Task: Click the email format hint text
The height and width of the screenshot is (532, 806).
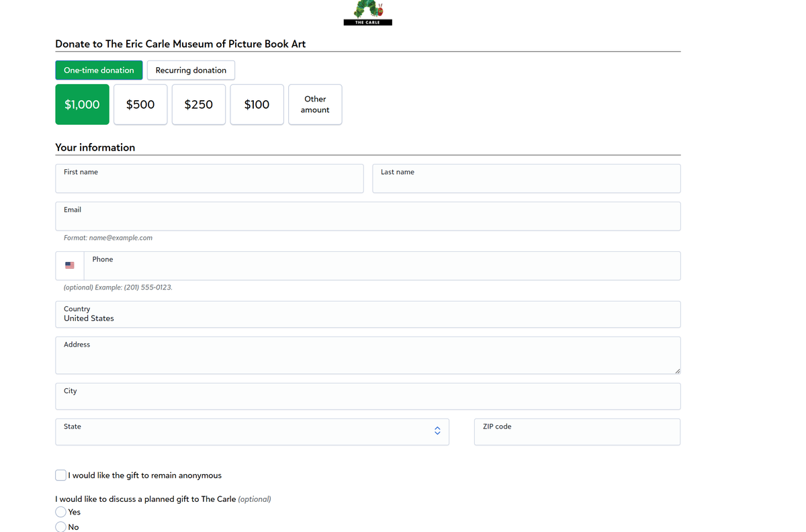Action: (108, 238)
